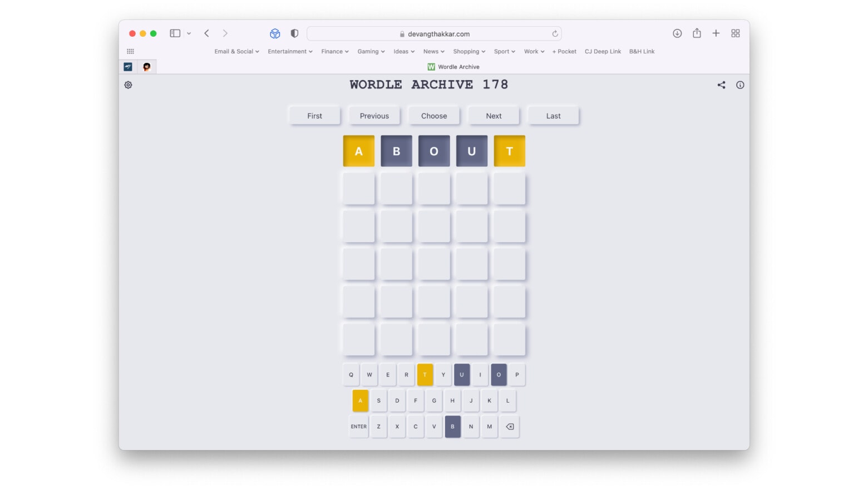The image size is (868, 489).
Task: Click the blue cube extension icon
Action: click(x=275, y=33)
